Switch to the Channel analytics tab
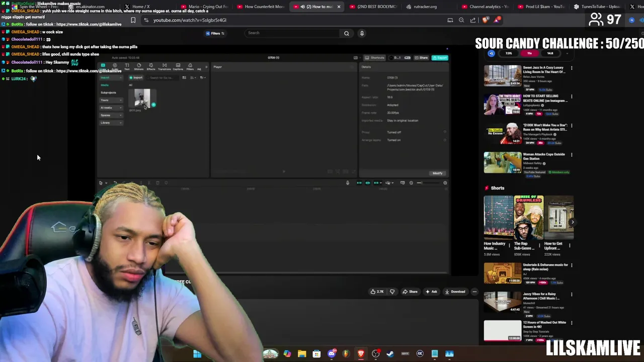This screenshot has width=644, height=362. (488, 7)
